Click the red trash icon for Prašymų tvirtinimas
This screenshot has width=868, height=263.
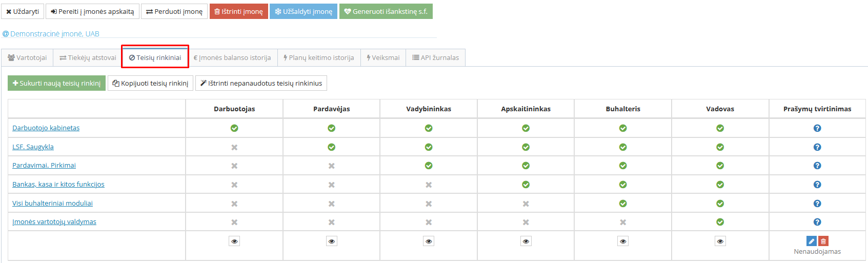tap(823, 241)
